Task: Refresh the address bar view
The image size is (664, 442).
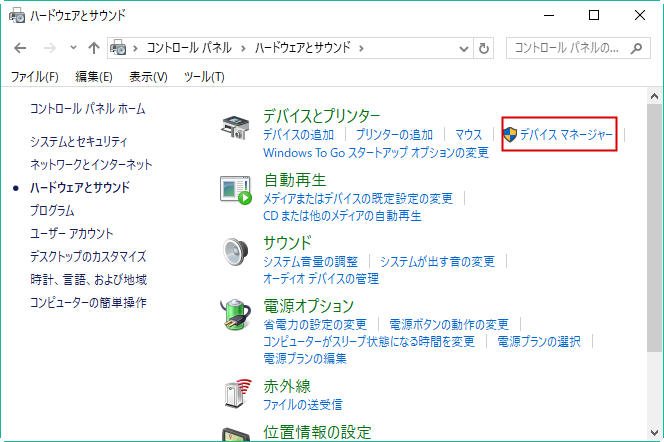Action: (484, 48)
